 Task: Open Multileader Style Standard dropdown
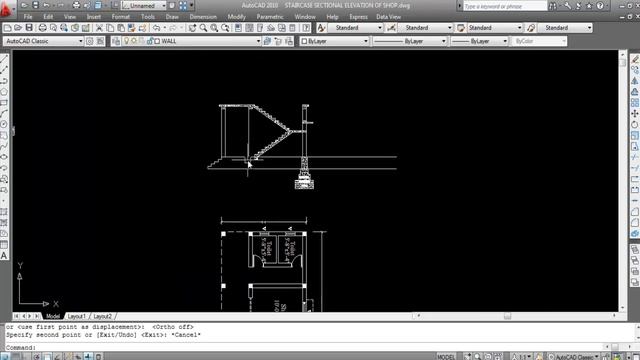(x=565, y=28)
